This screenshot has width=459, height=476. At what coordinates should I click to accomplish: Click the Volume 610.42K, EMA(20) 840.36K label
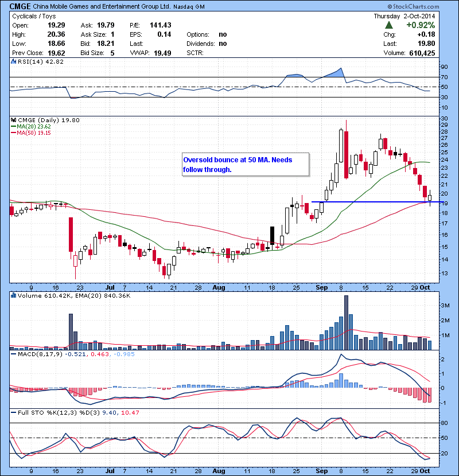click(74, 296)
